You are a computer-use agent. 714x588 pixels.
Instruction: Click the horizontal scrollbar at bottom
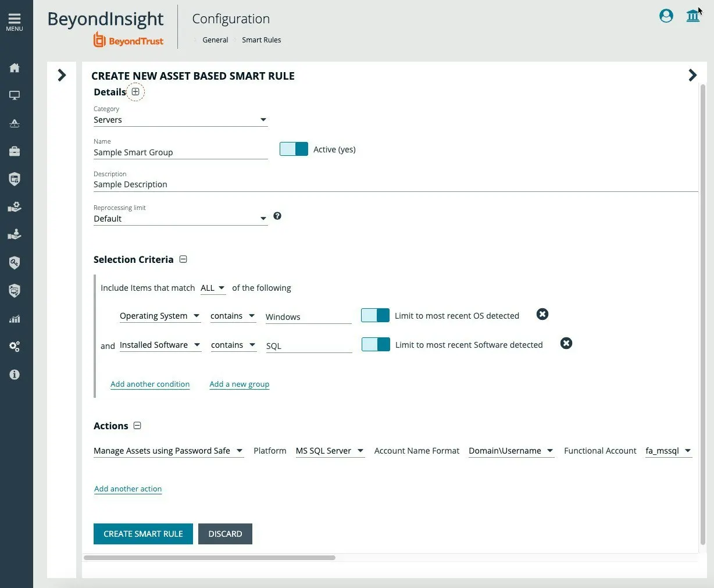[x=209, y=558]
